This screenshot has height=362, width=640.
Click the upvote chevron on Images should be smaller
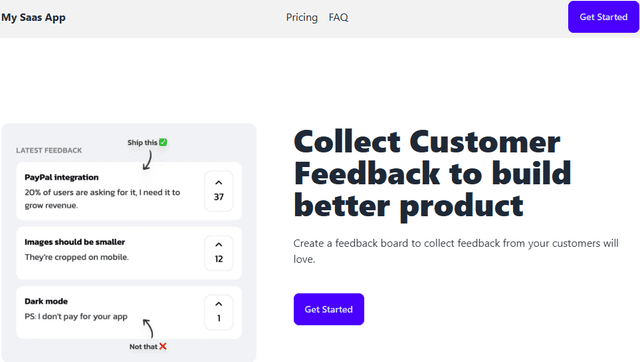click(x=219, y=244)
